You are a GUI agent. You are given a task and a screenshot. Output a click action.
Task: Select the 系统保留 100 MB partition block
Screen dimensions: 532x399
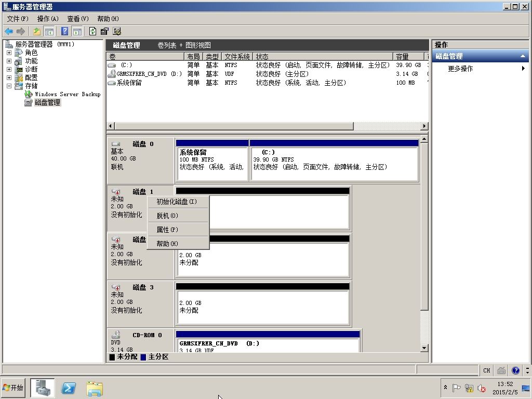[212, 161]
